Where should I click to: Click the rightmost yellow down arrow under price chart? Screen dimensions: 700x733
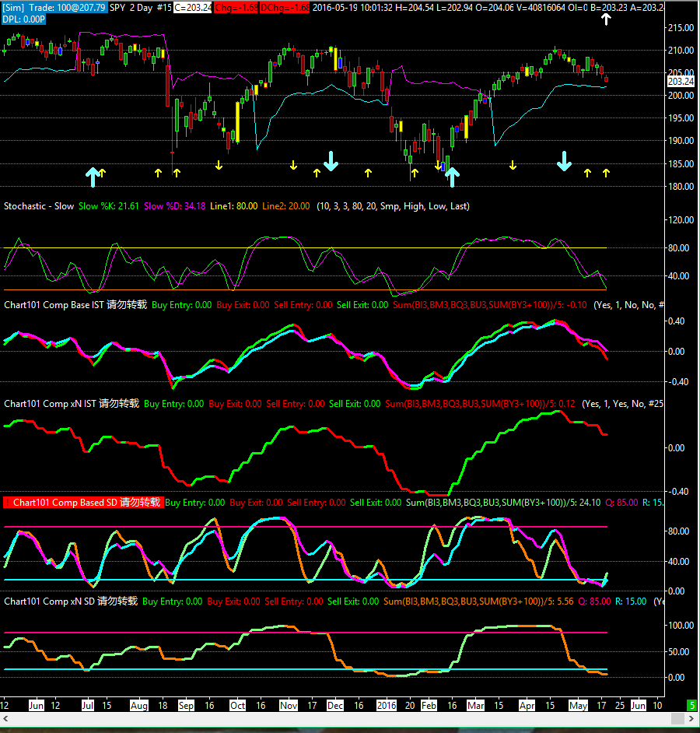point(513,165)
